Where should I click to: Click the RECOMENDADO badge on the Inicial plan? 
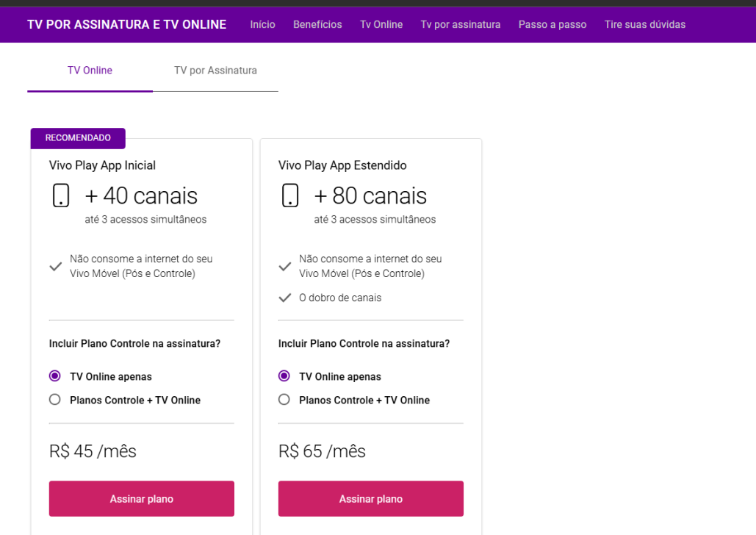point(78,138)
